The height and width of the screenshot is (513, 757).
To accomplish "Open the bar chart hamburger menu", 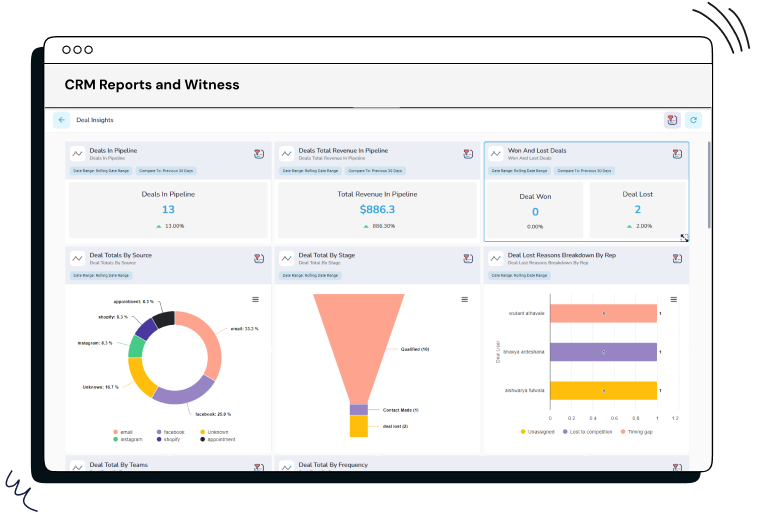I will click(x=673, y=300).
